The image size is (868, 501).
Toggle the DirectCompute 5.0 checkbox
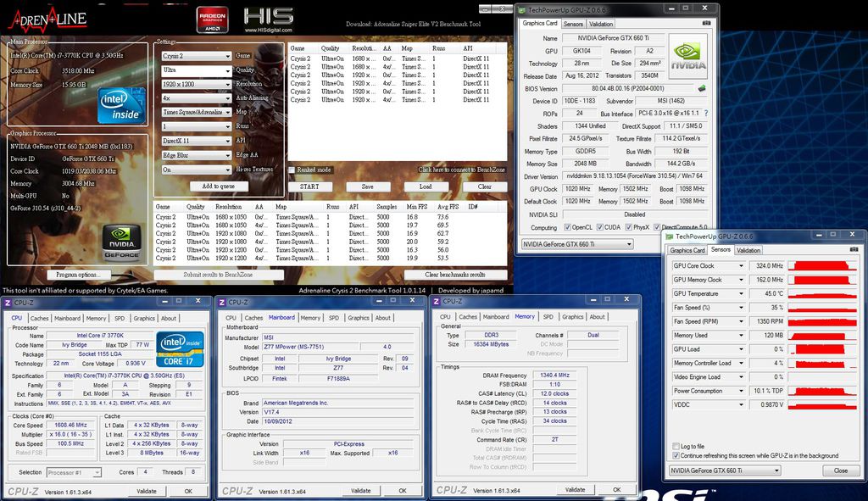[657, 227]
